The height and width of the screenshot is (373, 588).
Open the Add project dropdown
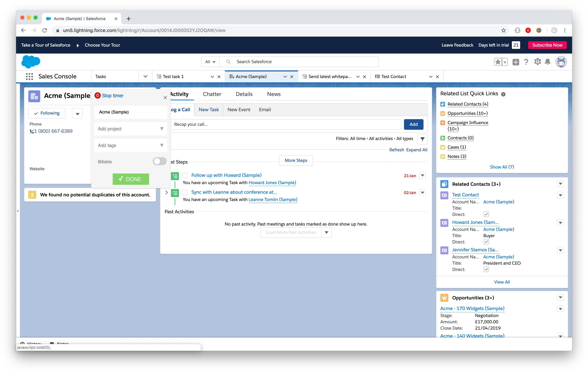coord(131,129)
